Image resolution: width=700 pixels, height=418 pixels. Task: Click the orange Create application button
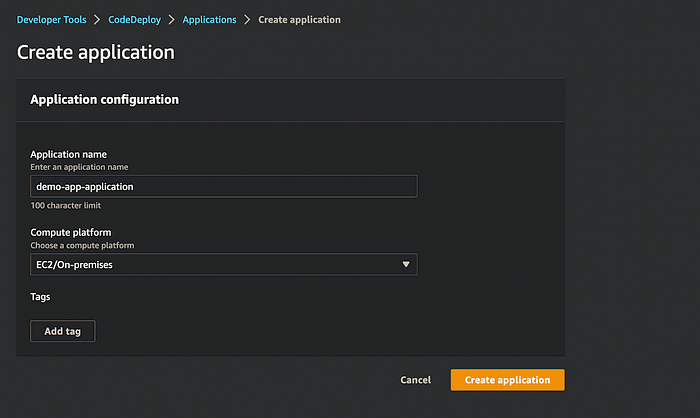click(508, 380)
